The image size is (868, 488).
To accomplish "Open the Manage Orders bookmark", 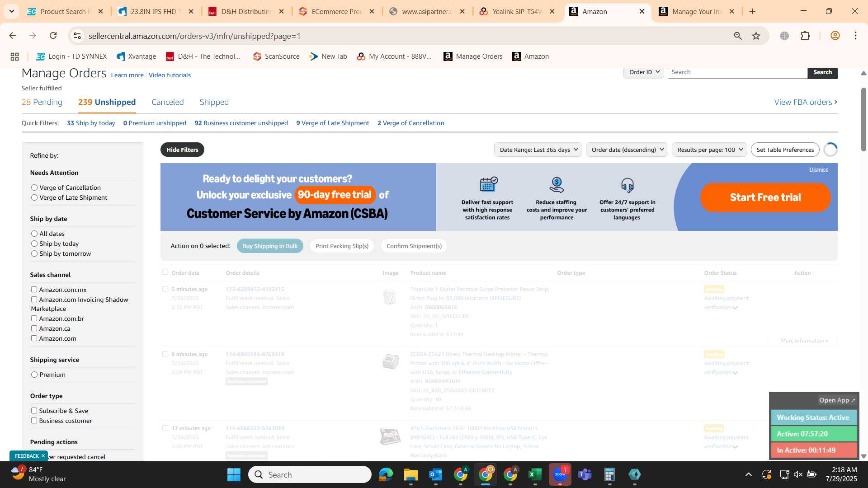I will (473, 56).
